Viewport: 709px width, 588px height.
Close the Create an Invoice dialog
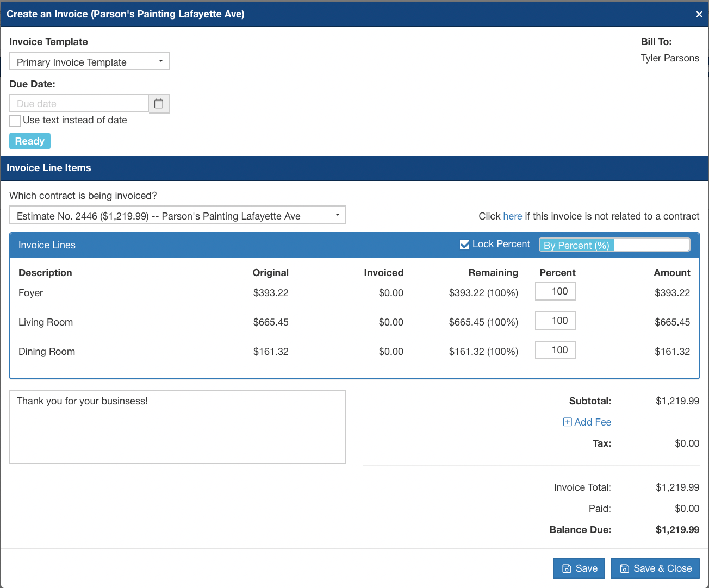click(699, 14)
